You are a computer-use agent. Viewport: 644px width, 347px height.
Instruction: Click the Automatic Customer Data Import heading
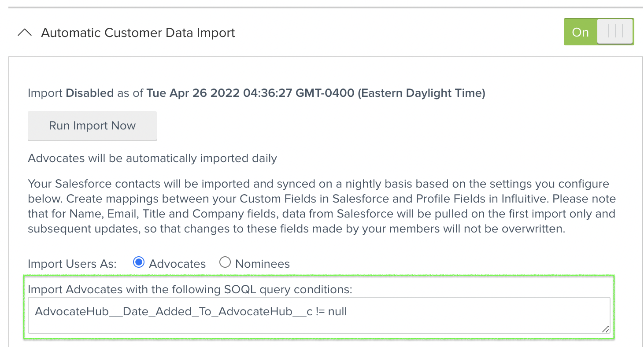pyautogui.click(x=138, y=33)
